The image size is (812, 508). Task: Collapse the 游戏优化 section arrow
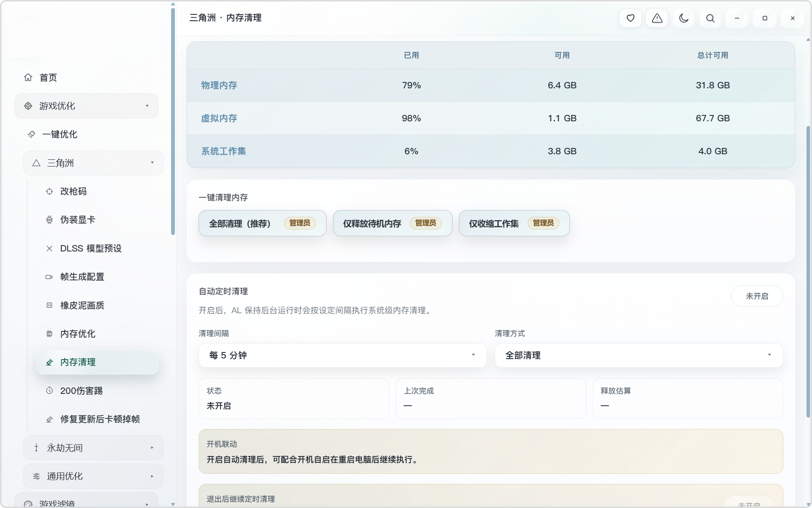point(147,106)
